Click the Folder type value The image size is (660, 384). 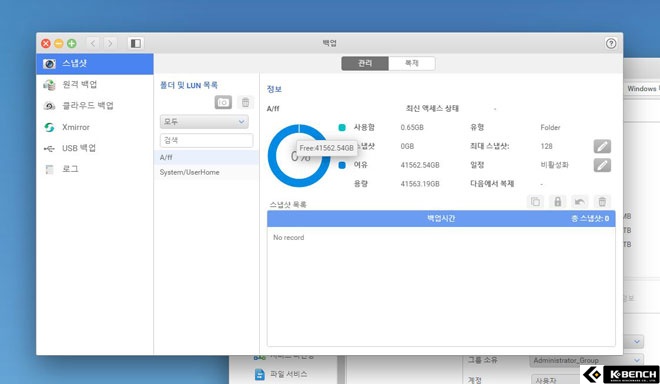(x=550, y=127)
